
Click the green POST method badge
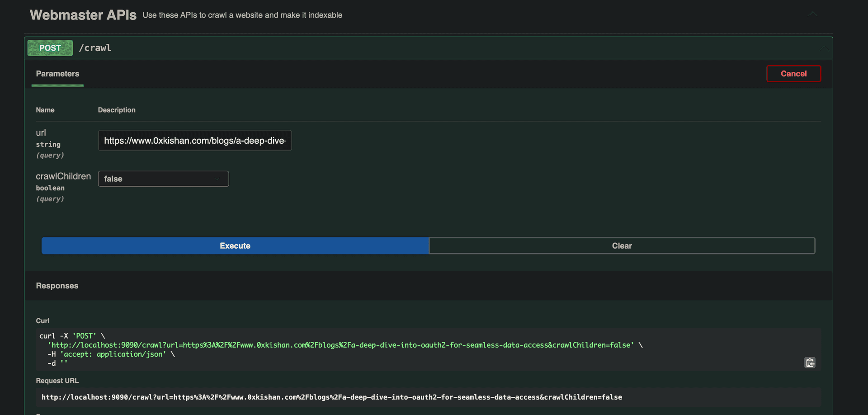coord(50,47)
